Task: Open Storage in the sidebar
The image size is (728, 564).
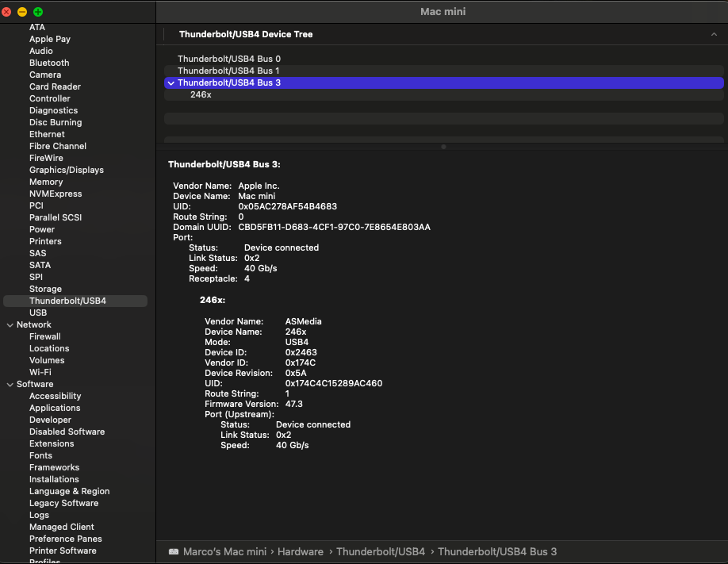Action: (x=45, y=289)
